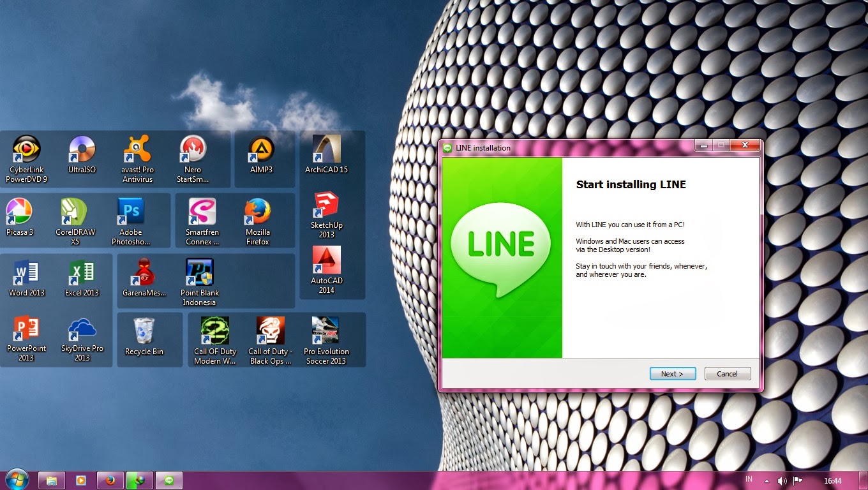
Task: Open AutoCAD 2014 desktop icon
Action: point(327,270)
